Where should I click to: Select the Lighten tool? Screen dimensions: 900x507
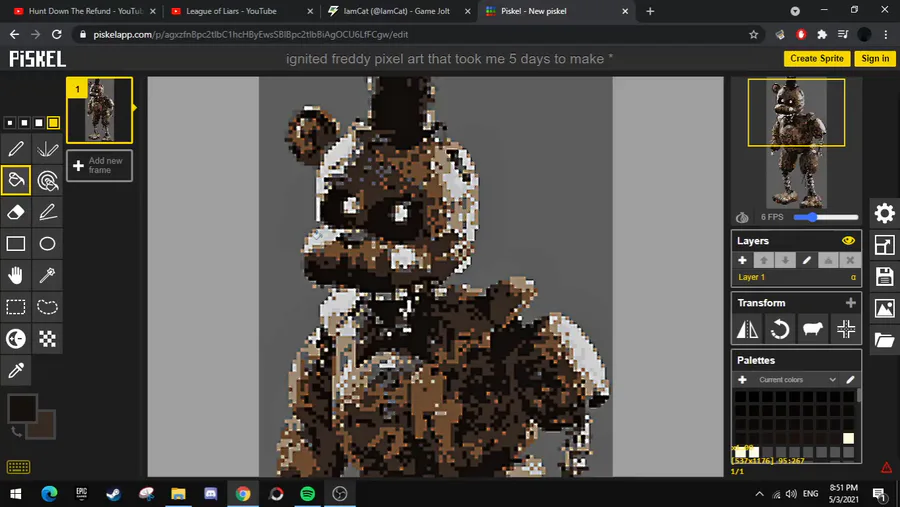15,338
